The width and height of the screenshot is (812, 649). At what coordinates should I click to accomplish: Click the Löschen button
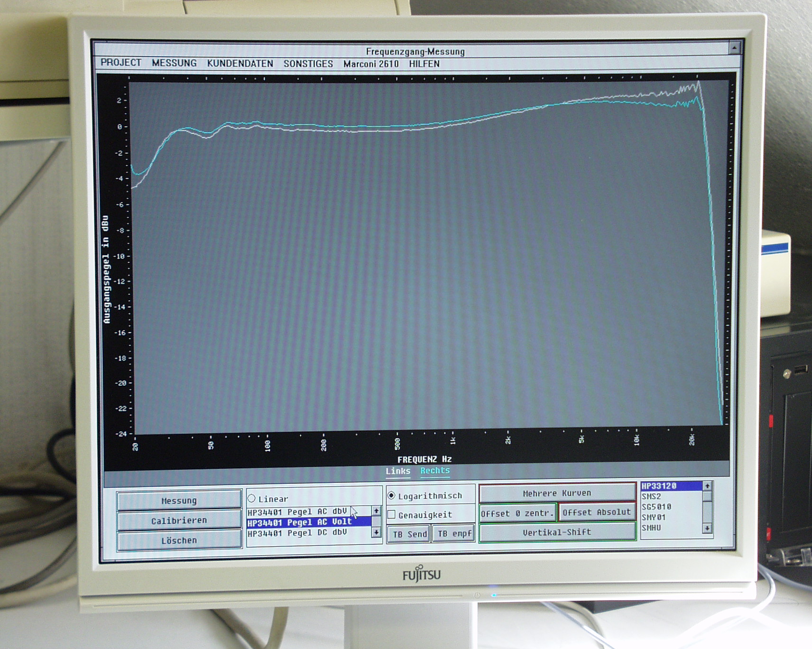pos(179,540)
